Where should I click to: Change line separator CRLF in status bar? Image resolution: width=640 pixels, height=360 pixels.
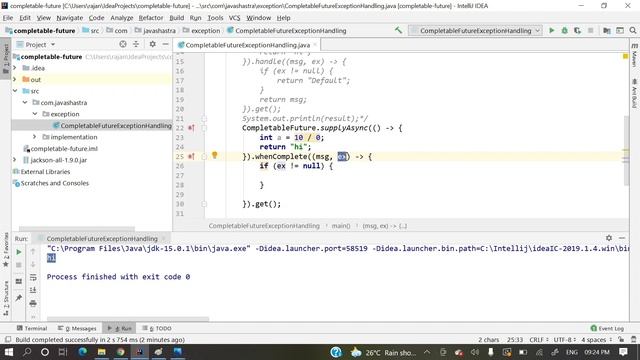click(x=538, y=340)
